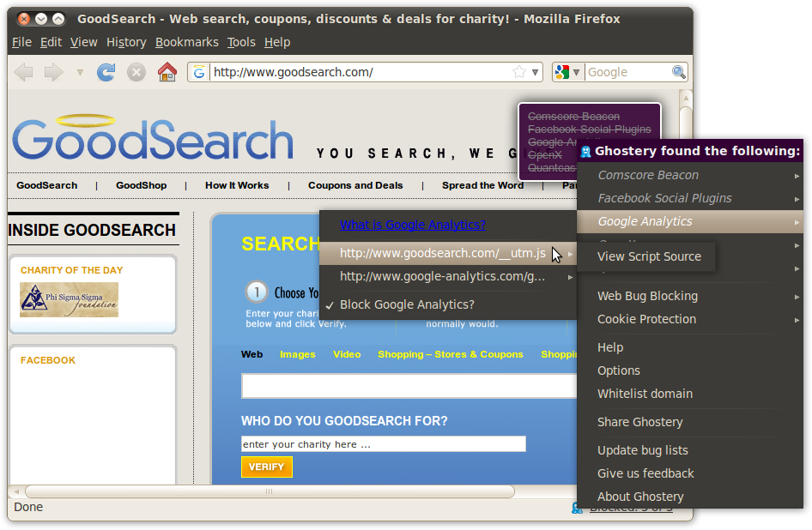Screen dimensions: 812x530
Task: Open the search engine selector dropdown
Action: click(567, 72)
